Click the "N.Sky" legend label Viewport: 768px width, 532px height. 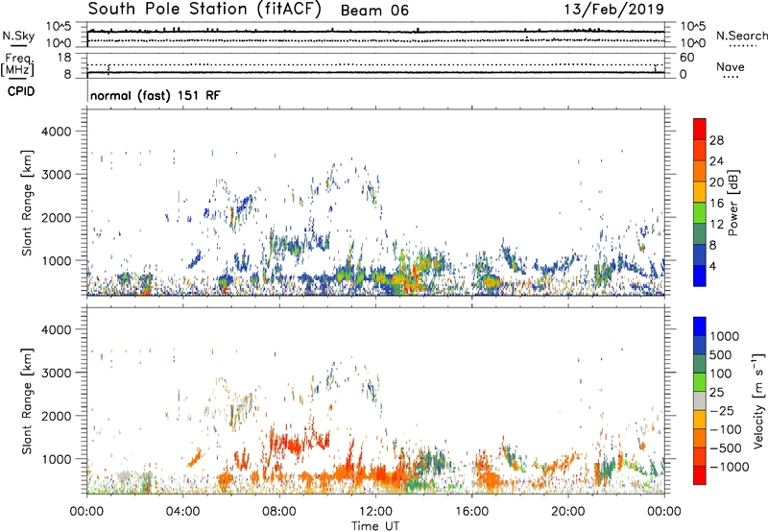[18, 36]
